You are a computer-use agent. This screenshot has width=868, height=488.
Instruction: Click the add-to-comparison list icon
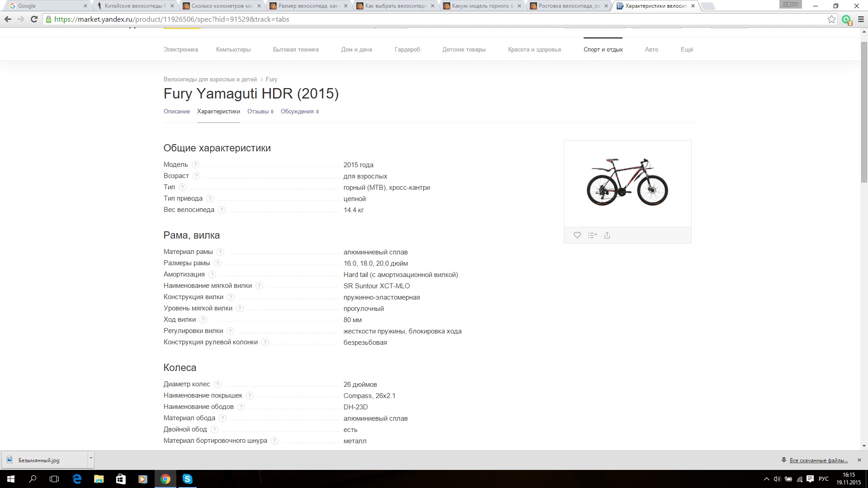coord(592,235)
